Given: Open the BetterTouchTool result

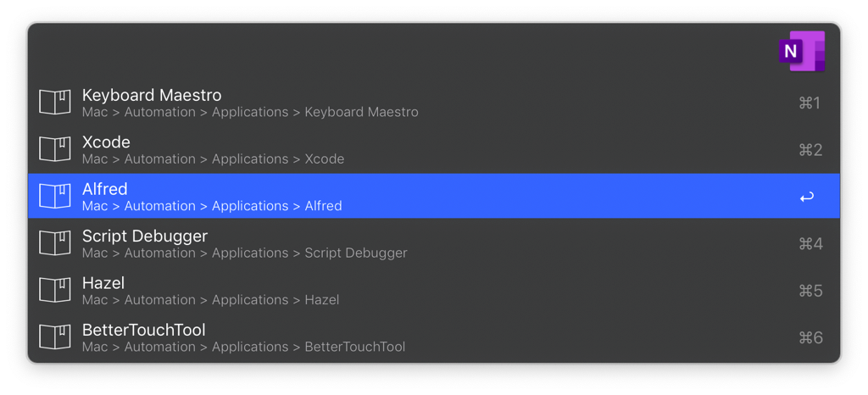Looking at the screenshot, I should (x=144, y=330).
